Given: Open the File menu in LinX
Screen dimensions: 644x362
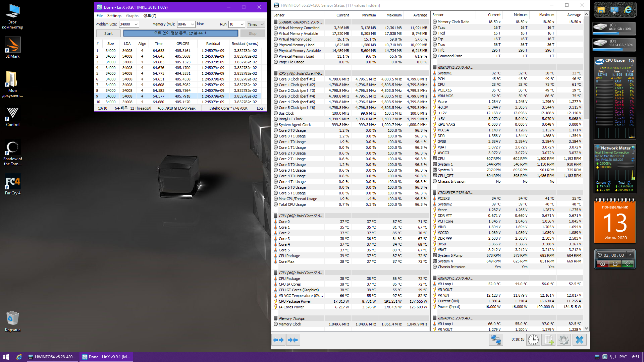Looking at the screenshot, I should (100, 16).
